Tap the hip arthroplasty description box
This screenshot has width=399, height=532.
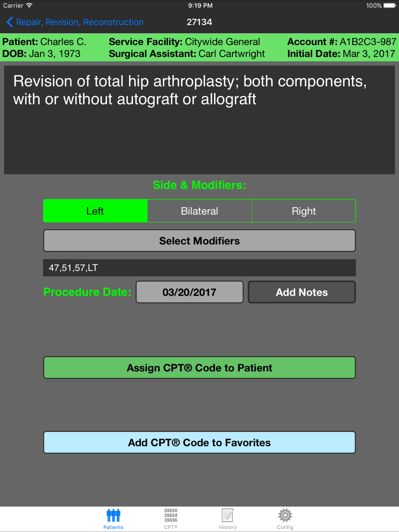click(x=199, y=120)
